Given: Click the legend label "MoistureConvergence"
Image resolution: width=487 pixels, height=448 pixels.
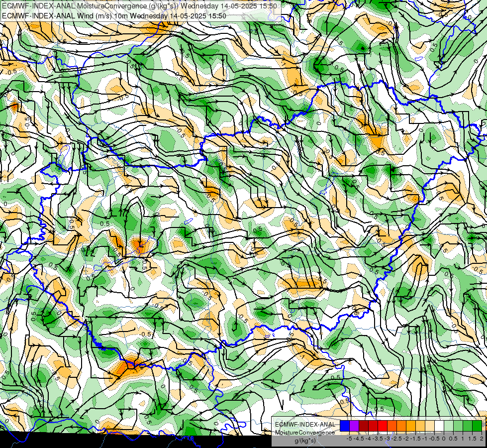Looking at the screenshot, I should point(305,433).
